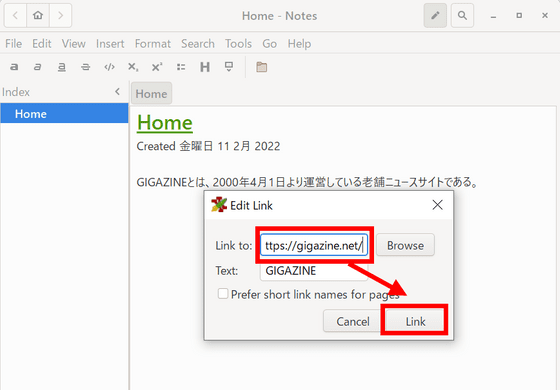Apply Verbatim code formatting icon
The width and height of the screenshot is (560, 390).
click(109, 67)
